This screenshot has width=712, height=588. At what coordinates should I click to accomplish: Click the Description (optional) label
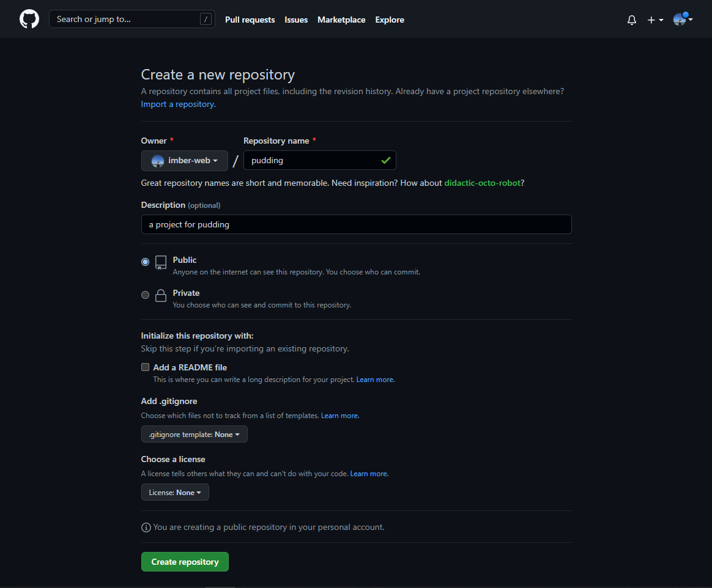[x=180, y=205]
